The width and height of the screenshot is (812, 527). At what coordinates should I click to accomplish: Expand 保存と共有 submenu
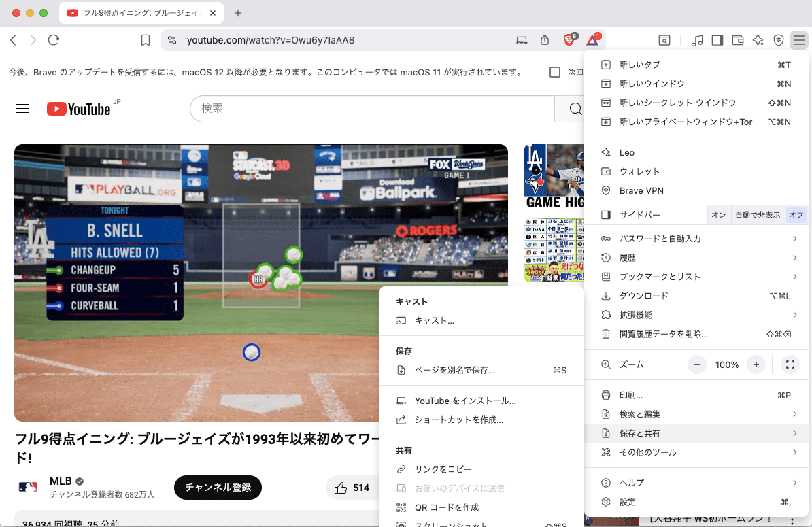tap(698, 433)
